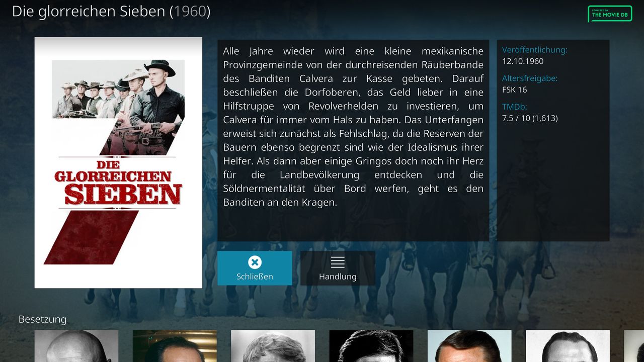This screenshot has width=644, height=362.
Task: Open the bald actor's cast thumbnail
Action: 76,346
